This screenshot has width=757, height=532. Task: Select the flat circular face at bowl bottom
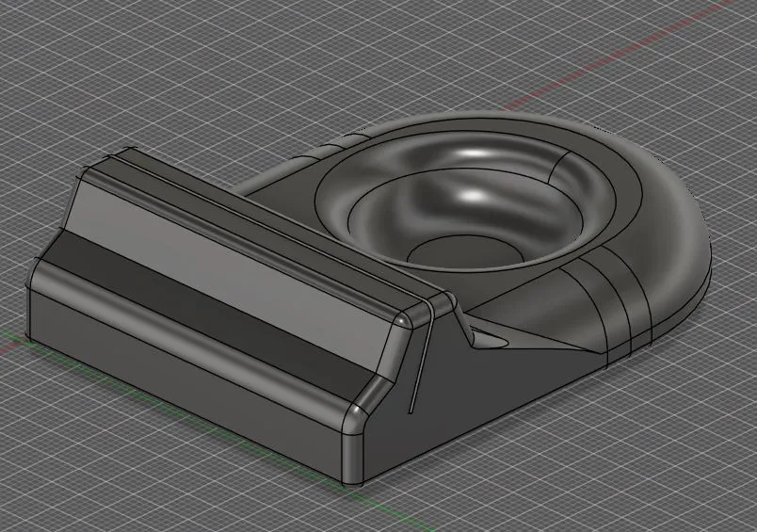coord(466,251)
